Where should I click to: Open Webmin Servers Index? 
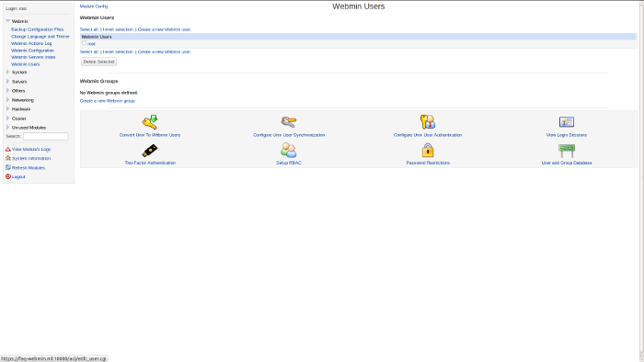point(33,57)
